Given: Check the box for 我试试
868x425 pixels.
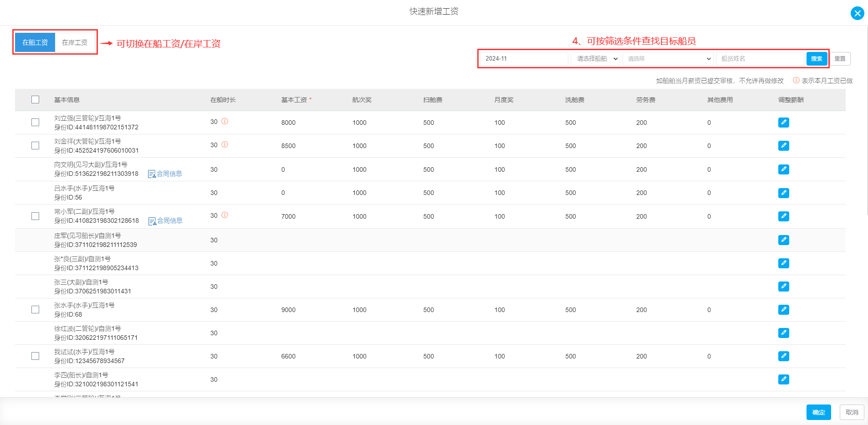Looking at the screenshot, I should coord(35,356).
